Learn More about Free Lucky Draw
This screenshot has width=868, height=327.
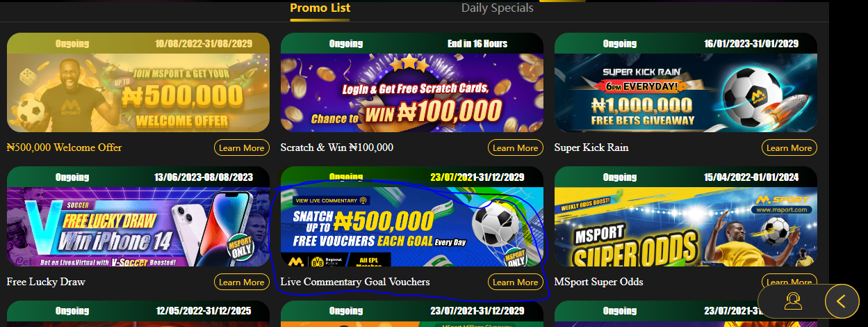242,282
